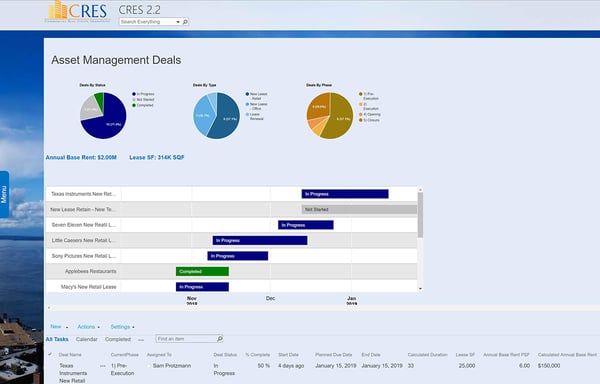Select Little Caesers In Progress Gantt bar
The height and width of the screenshot is (384, 600).
pos(260,240)
